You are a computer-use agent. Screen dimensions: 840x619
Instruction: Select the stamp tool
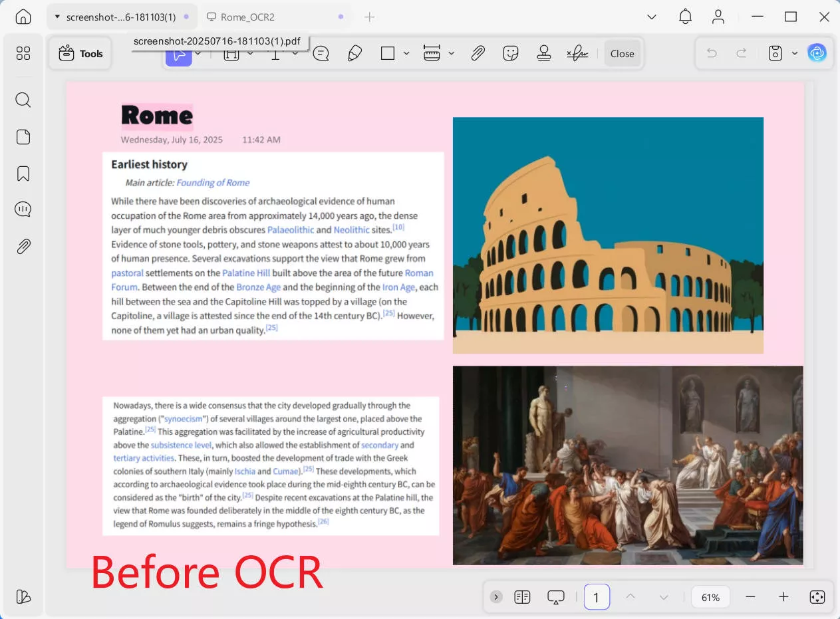tap(544, 54)
